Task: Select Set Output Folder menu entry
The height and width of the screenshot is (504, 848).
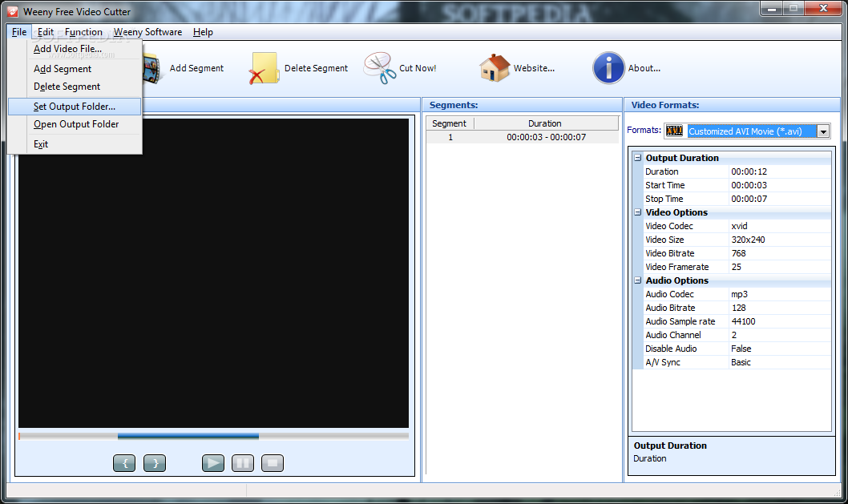Action: (75, 107)
